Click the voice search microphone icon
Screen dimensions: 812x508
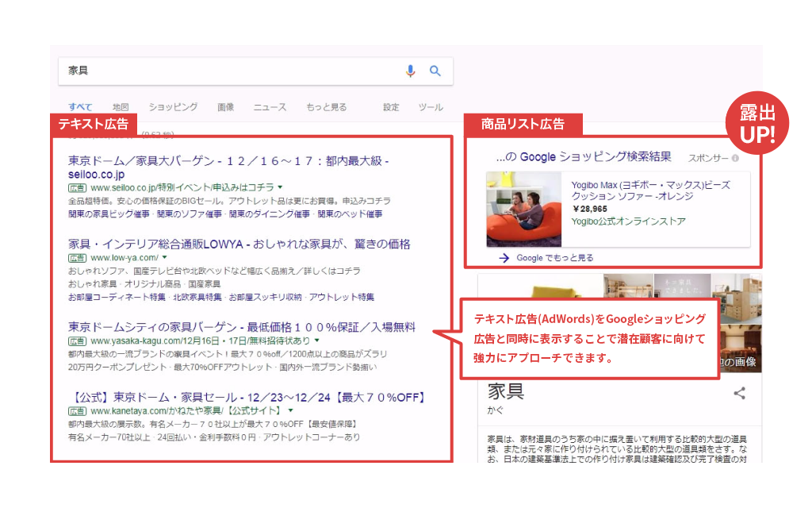[410, 71]
